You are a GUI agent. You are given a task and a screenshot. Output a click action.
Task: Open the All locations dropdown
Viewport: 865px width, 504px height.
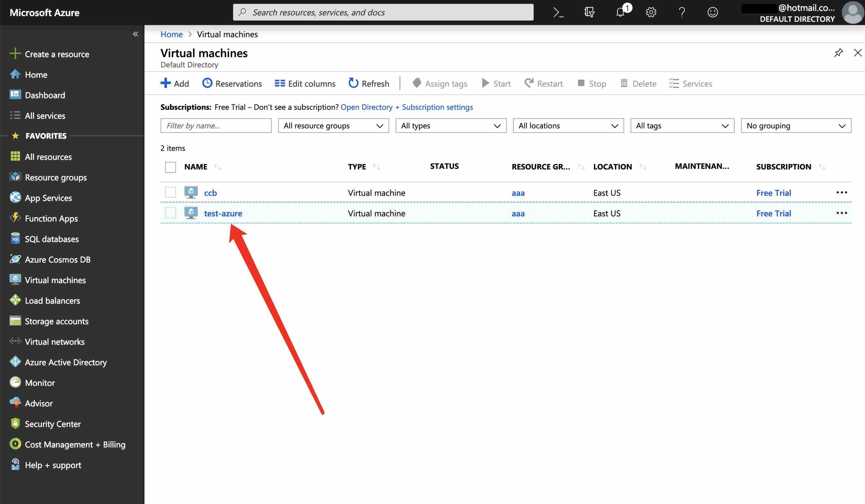568,126
